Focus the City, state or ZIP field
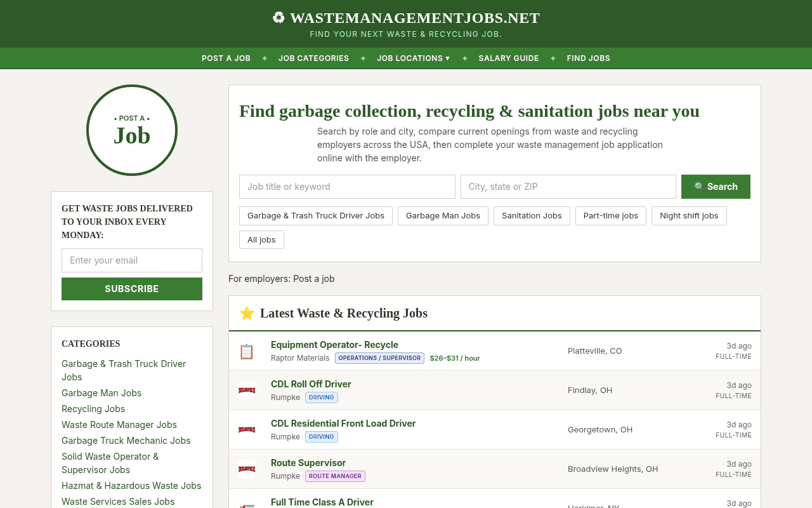Screen dimensions: 812x508 tap(568, 187)
